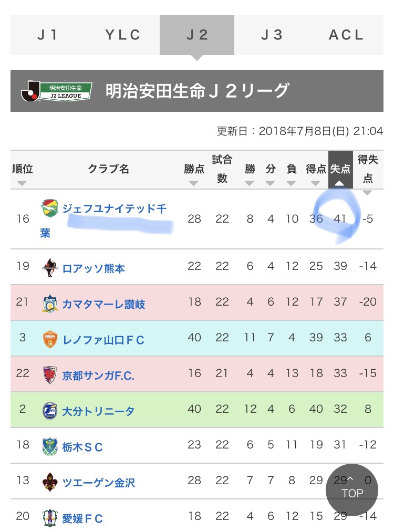This screenshot has height=532, width=394.
Task: Toggle the active 失点 column sort
Action: coord(340,170)
